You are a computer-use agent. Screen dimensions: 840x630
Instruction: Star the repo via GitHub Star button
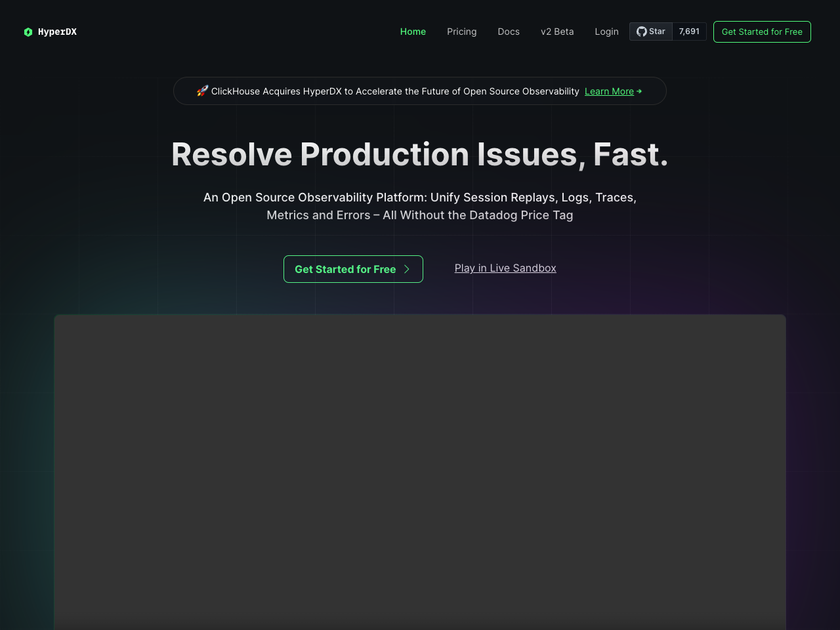(651, 31)
